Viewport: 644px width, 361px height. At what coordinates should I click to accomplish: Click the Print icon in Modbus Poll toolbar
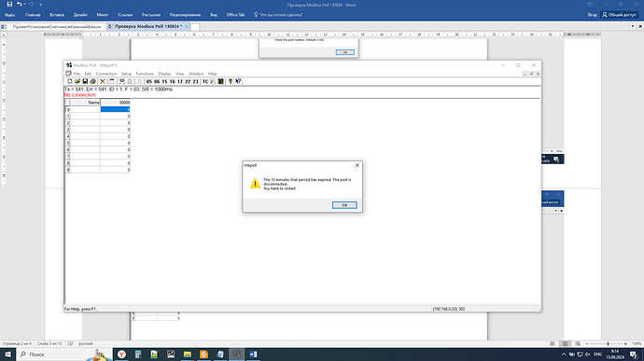(92, 81)
